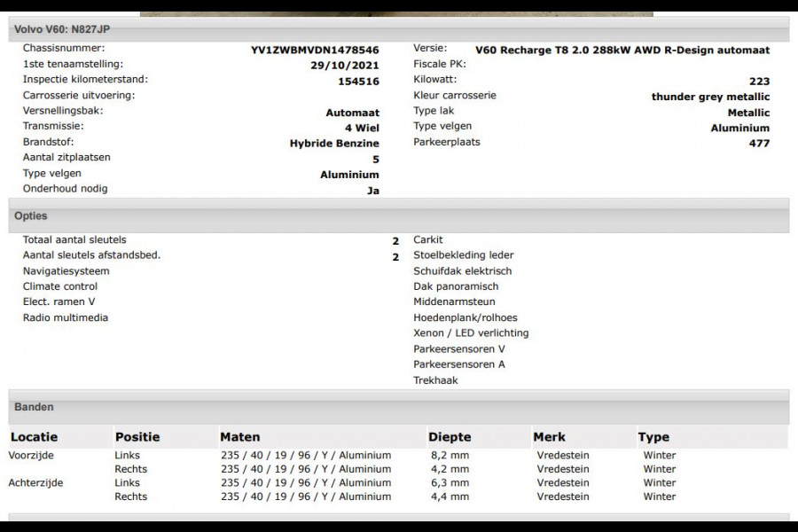
Task: Click the 8,2 mm depth value
Action: [x=449, y=455]
